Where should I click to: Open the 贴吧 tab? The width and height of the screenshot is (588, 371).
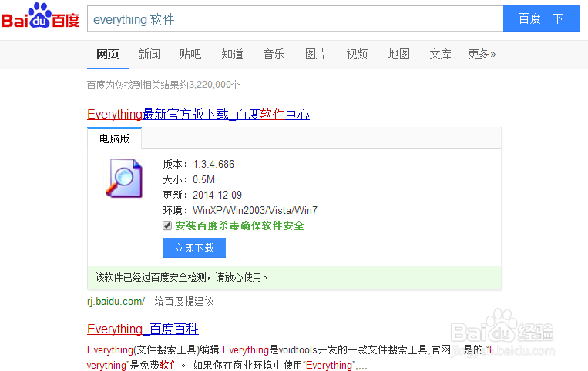190,55
